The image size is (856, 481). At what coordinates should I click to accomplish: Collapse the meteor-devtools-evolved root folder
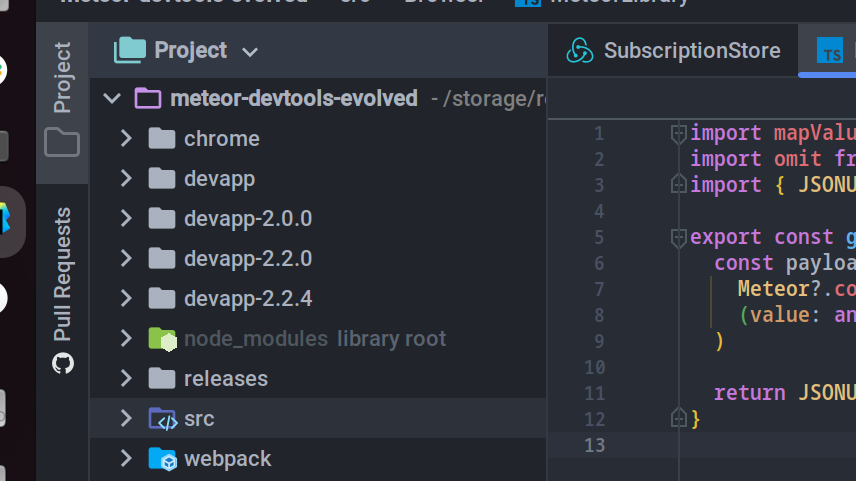pos(113,99)
